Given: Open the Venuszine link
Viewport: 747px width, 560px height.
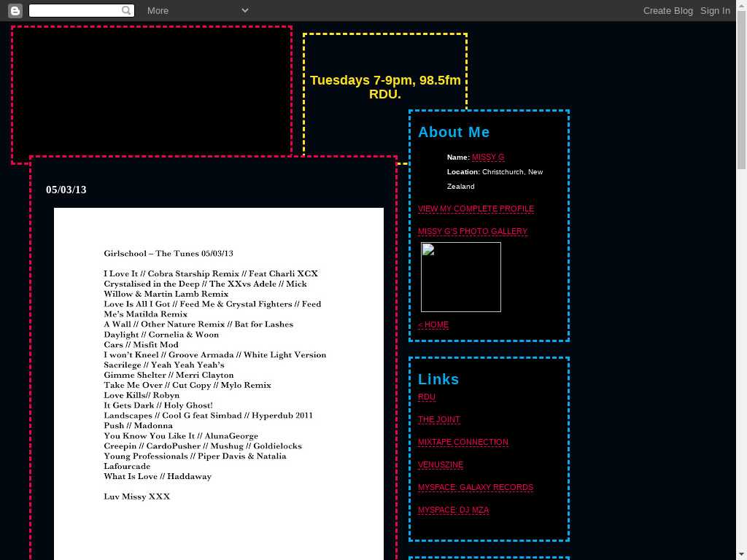Looking at the screenshot, I should pos(441,465).
